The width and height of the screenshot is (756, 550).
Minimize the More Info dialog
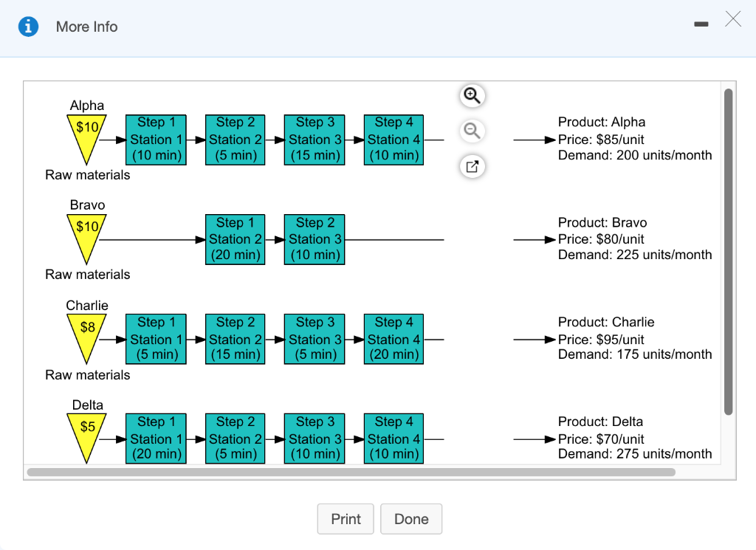click(x=701, y=24)
